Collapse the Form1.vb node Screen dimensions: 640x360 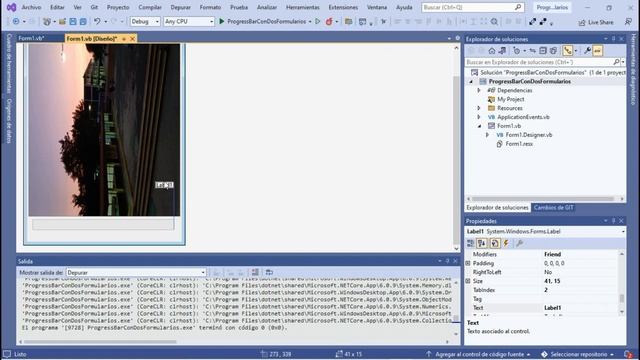point(480,126)
